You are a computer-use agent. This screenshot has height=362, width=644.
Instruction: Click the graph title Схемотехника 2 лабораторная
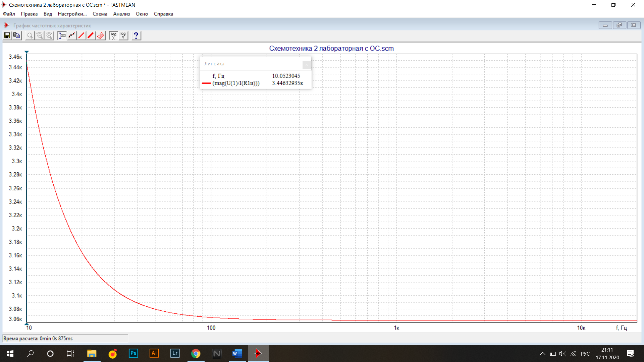click(x=331, y=49)
